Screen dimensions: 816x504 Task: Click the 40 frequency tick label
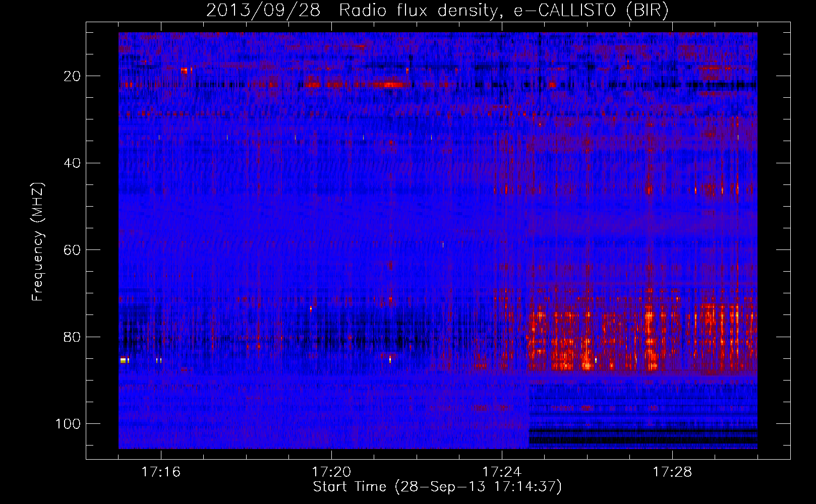click(72, 163)
